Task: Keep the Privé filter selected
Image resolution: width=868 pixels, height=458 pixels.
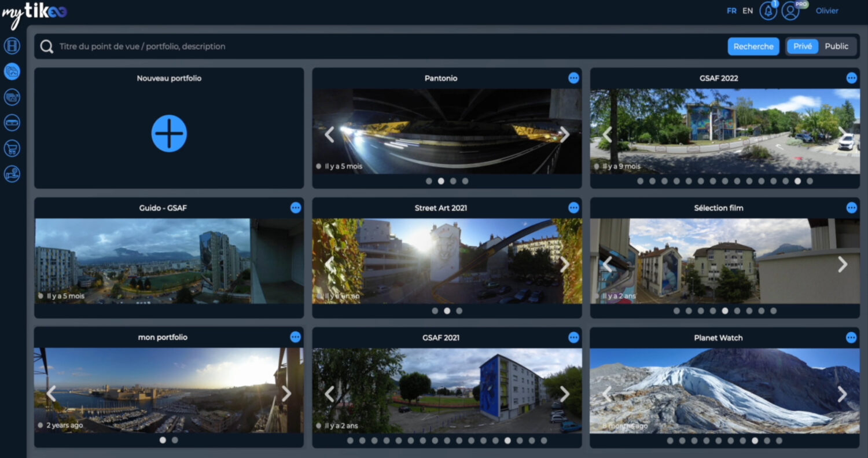Action: (802, 46)
